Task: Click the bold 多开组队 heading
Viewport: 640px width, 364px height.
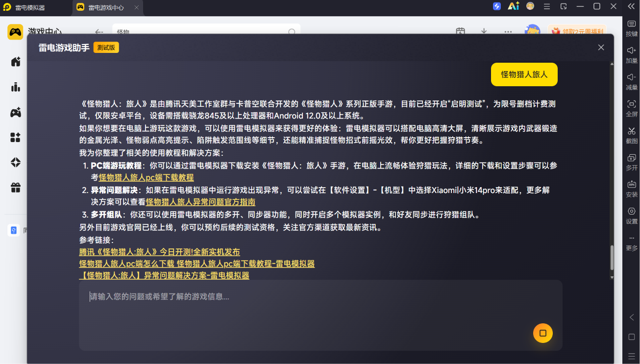Action: click(107, 215)
